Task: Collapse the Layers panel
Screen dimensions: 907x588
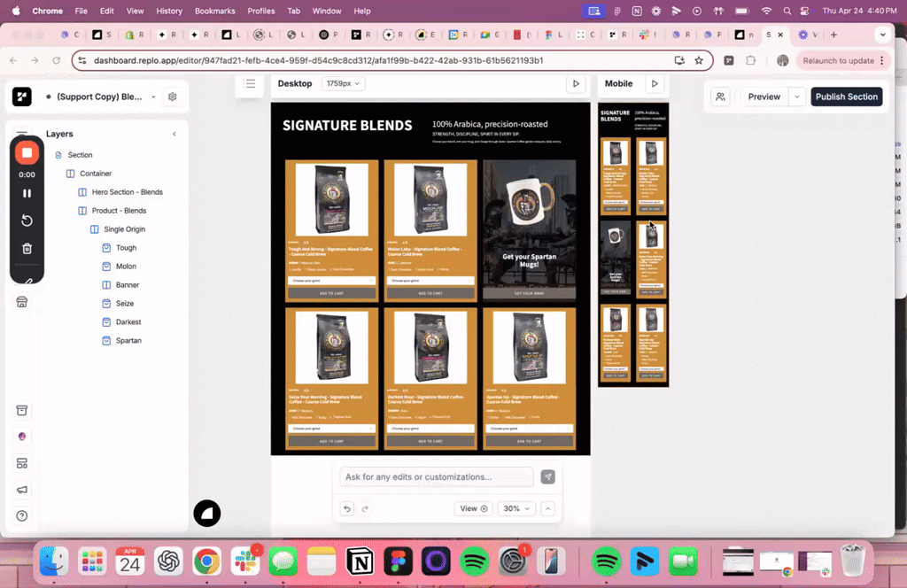Action: pyautogui.click(x=174, y=134)
